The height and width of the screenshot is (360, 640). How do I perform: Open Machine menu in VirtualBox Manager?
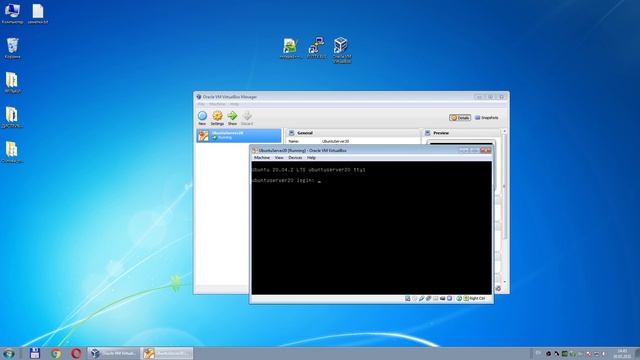point(217,104)
